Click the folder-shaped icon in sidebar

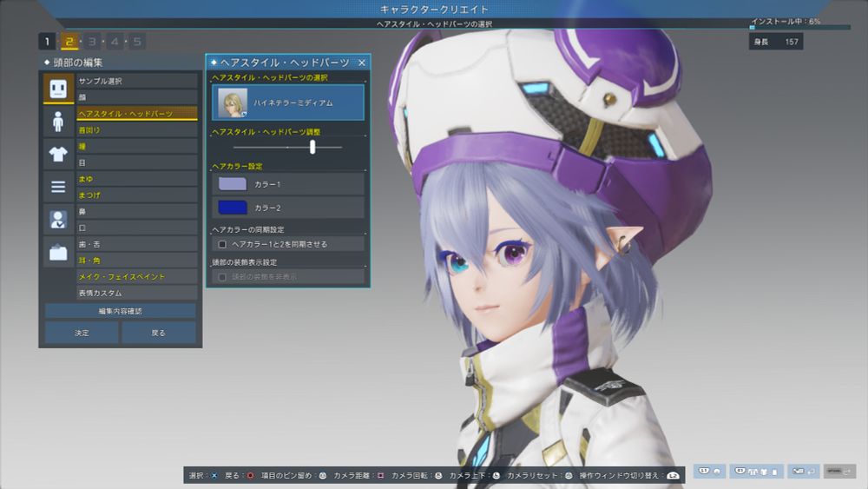[x=58, y=253]
